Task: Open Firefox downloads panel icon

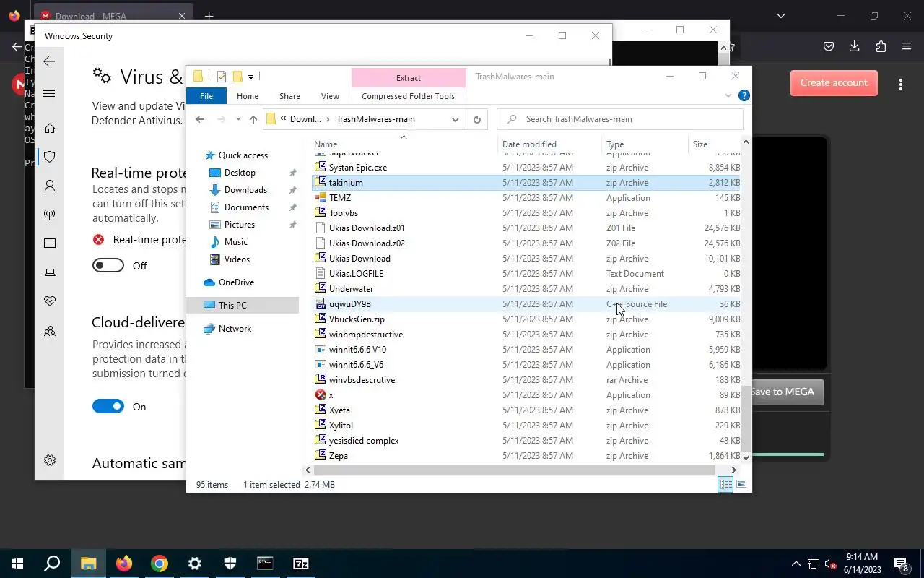Action: click(x=855, y=46)
